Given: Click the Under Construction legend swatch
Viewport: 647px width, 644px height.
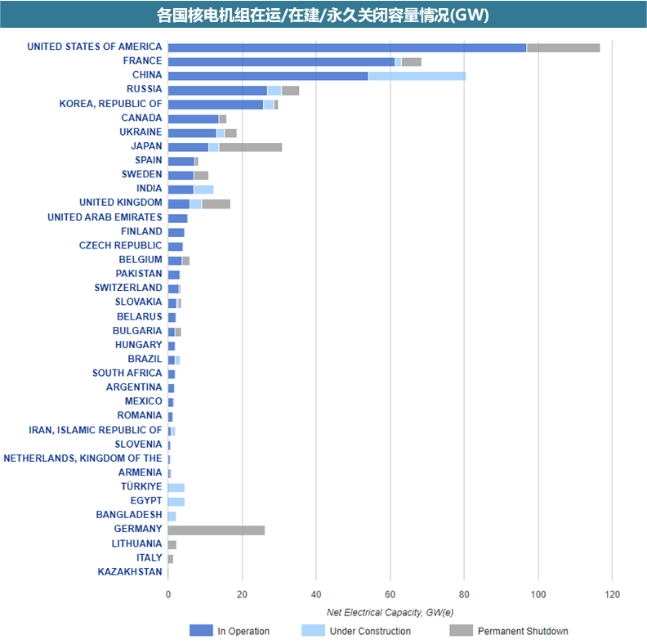Looking at the screenshot, I should [x=313, y=630].
